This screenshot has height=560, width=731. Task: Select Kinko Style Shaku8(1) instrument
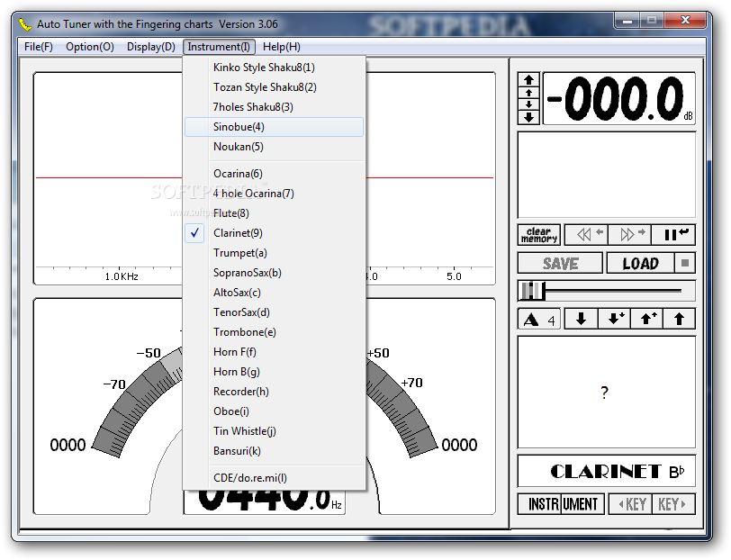[x=274, y=68]
